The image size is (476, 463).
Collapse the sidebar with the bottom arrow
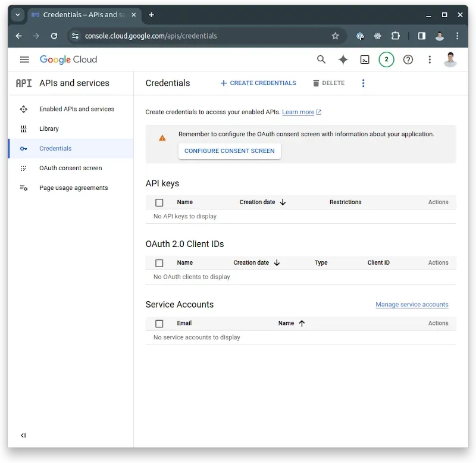coord(23,436)
